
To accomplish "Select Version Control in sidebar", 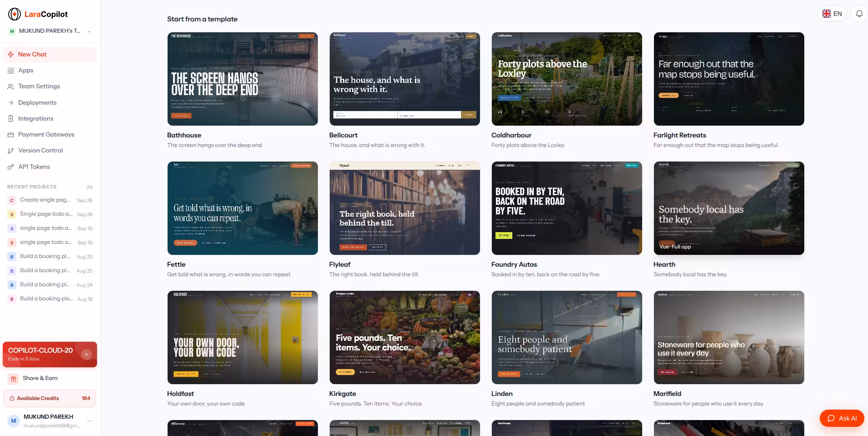I will (50, 151).
